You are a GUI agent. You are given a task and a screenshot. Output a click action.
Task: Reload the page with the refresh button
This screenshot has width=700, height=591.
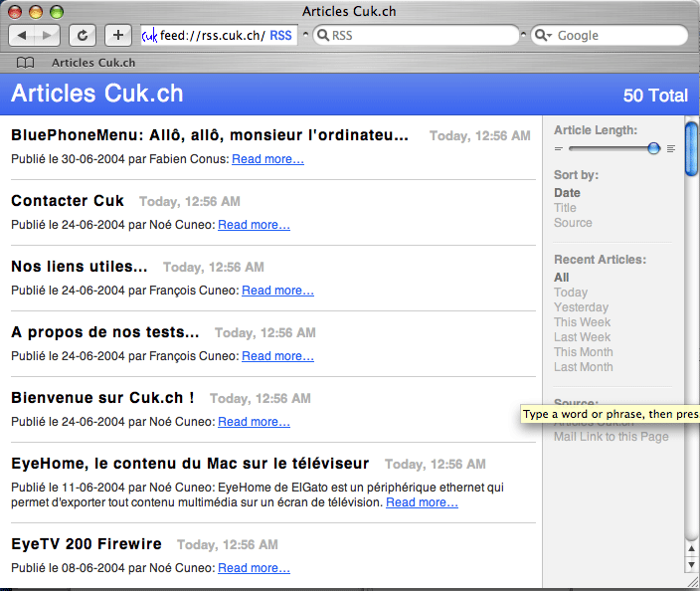[x=83, y=35]
